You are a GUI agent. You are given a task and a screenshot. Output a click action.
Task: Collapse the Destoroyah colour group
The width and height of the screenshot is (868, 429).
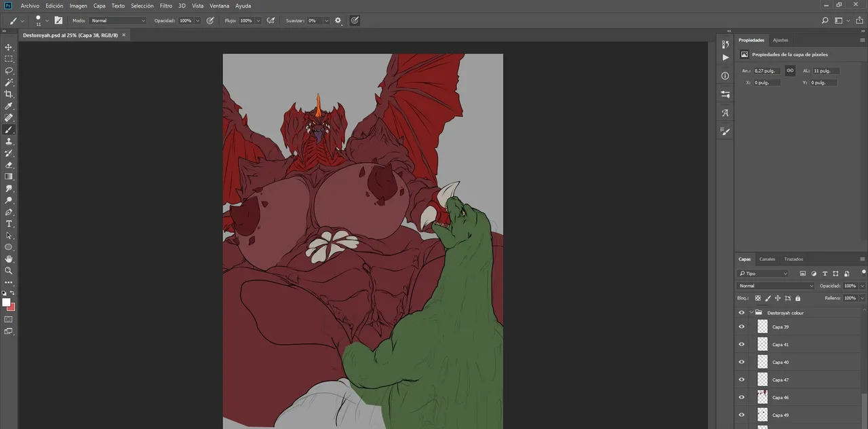click(x=751, y=313)
